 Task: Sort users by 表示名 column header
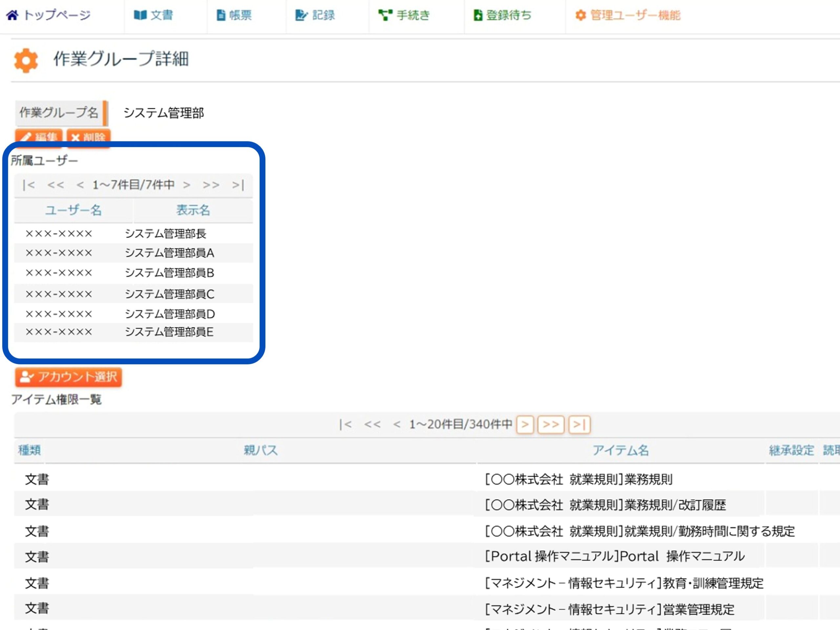pos(193,210)
